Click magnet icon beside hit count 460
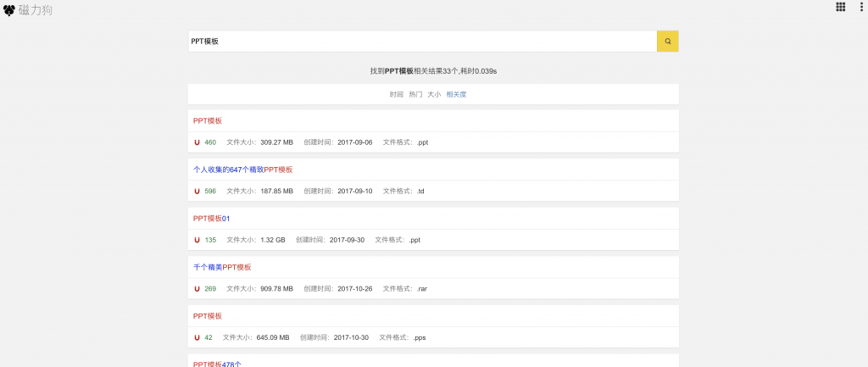This screenshot has width=868, height=367. click(x=197, y=142)
